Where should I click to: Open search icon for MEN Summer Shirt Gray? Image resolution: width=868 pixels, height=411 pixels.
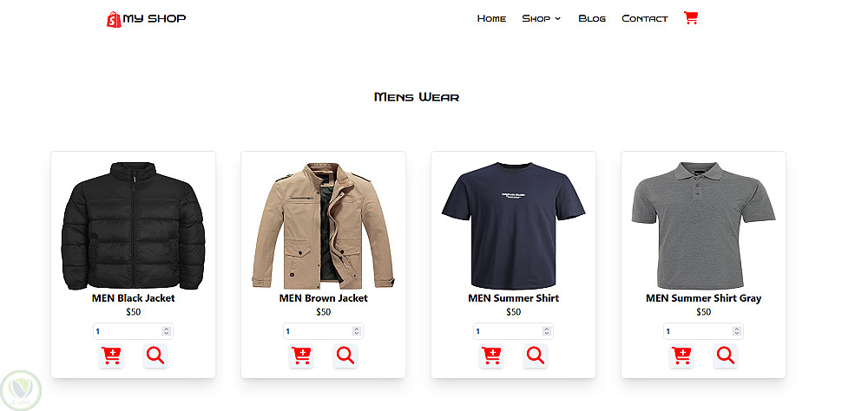(x=725, y=356)
